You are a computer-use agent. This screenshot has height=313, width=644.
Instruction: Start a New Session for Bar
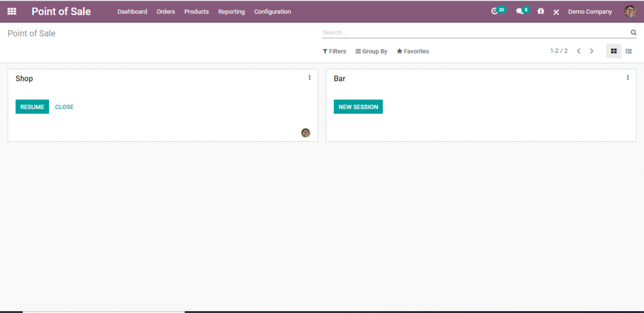358,106
